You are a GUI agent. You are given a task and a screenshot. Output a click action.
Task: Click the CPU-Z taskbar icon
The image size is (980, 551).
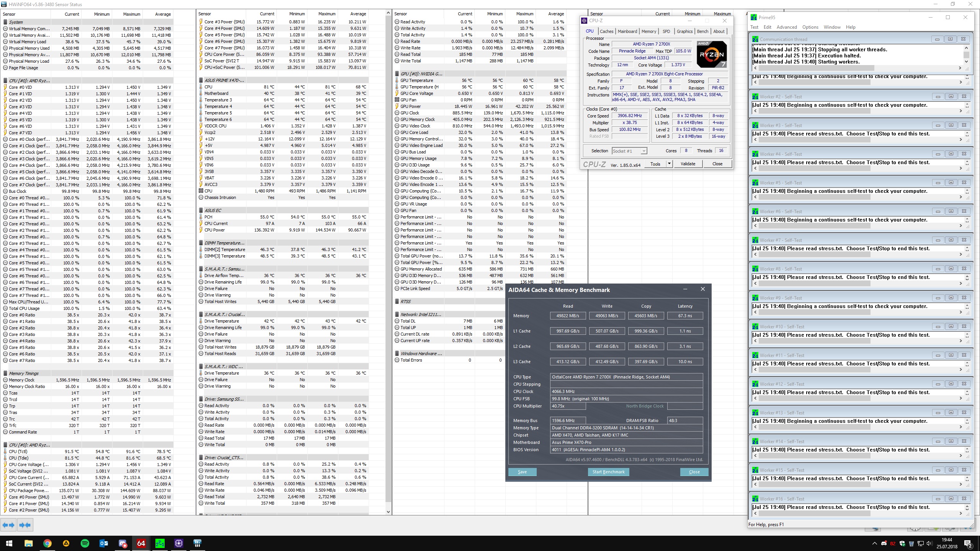(178, 543)
